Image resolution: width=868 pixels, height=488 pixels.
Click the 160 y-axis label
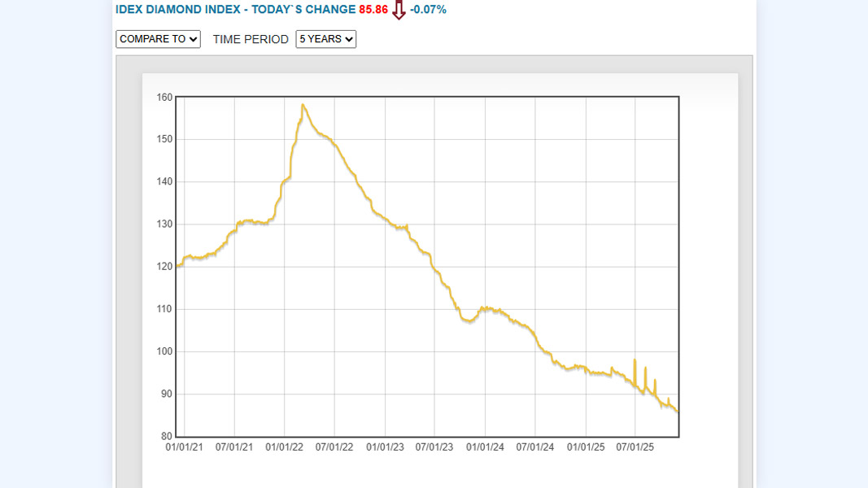coord(164,98)
